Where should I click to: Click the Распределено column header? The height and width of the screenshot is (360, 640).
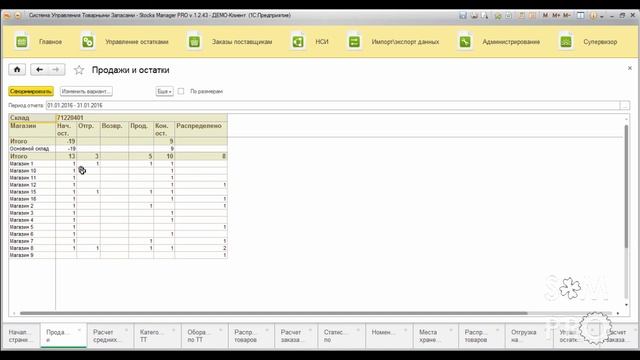click(201, 129)
